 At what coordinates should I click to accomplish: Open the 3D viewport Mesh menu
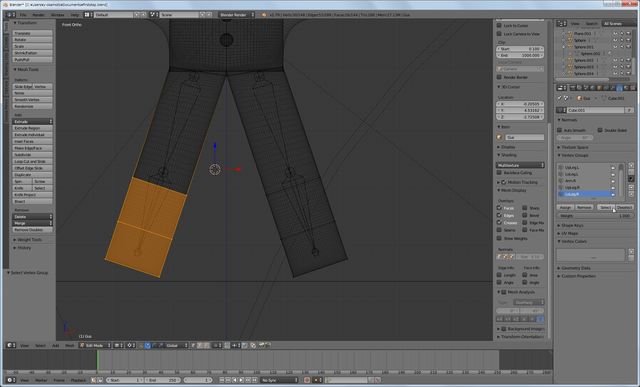coord(70,345)
